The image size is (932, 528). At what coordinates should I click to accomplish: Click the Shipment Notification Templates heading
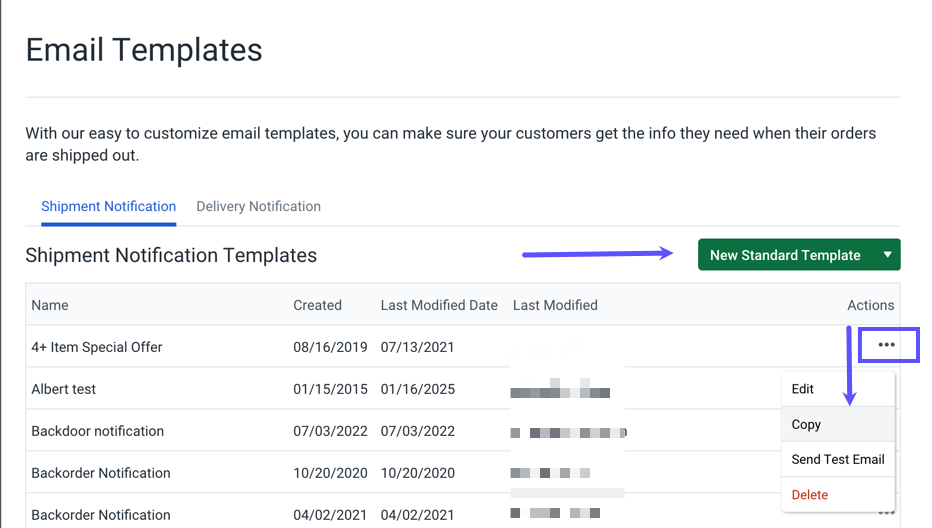171,255
